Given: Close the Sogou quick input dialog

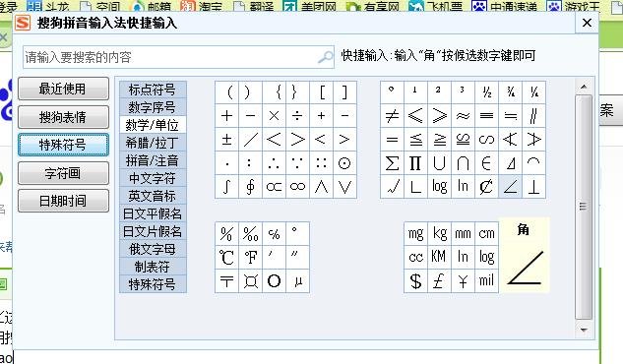Looking at the screenshot, I should [587, 23].
